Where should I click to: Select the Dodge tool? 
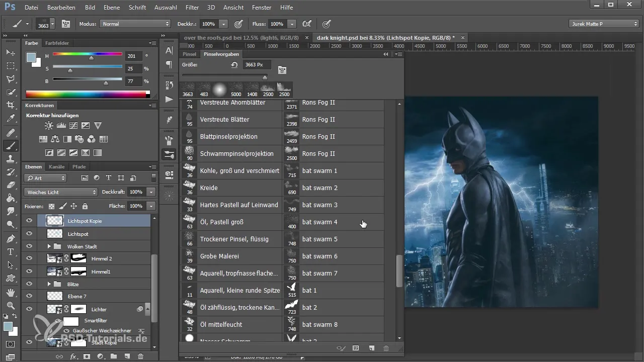tap(11, 224)
